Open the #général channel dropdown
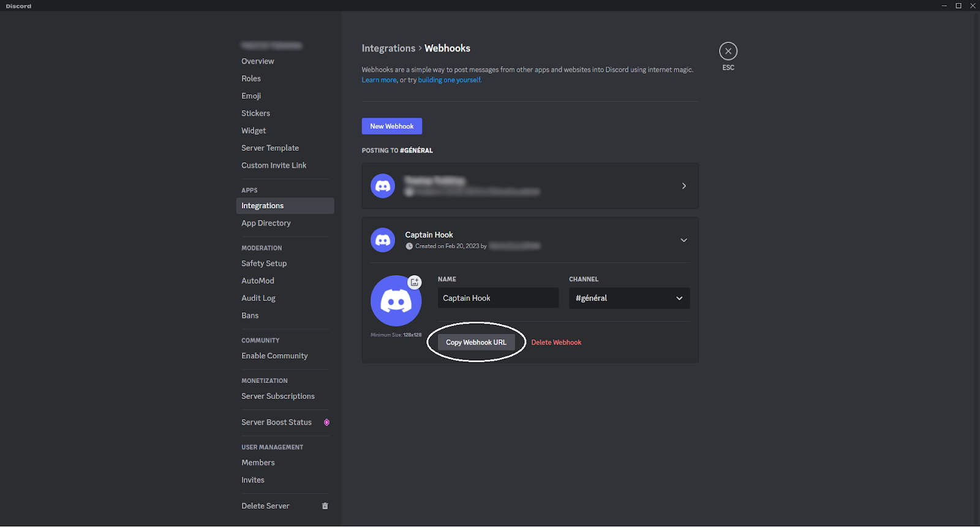 click(x=629, y=298)
